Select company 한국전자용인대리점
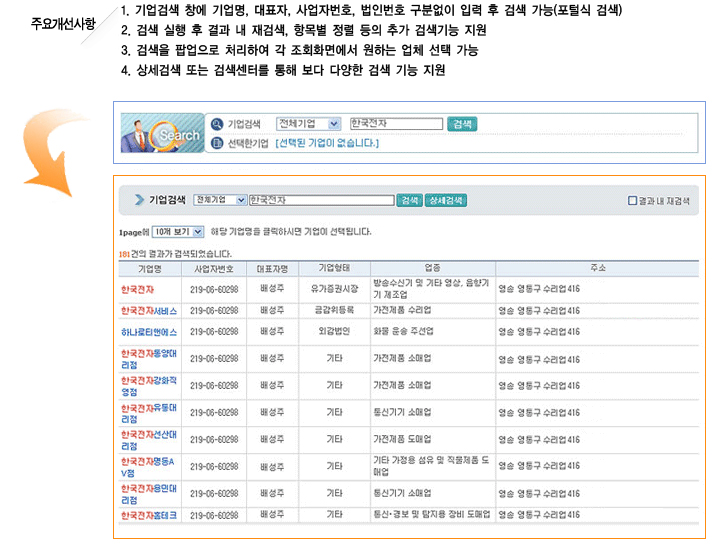 [x=149, y=494]
